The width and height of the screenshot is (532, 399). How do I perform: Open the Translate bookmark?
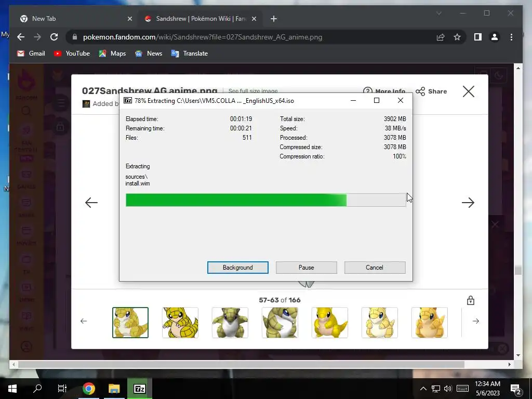click(x=189, y=54)
